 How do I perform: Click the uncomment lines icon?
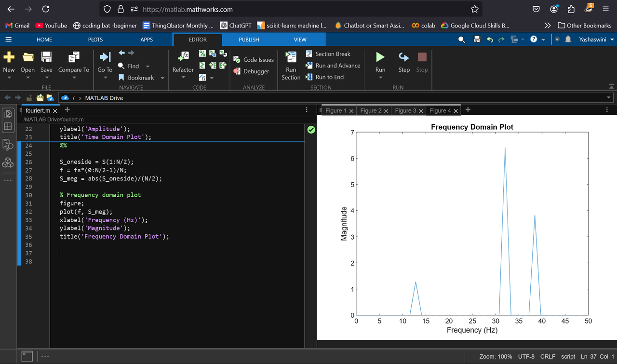tap(213, 54)
